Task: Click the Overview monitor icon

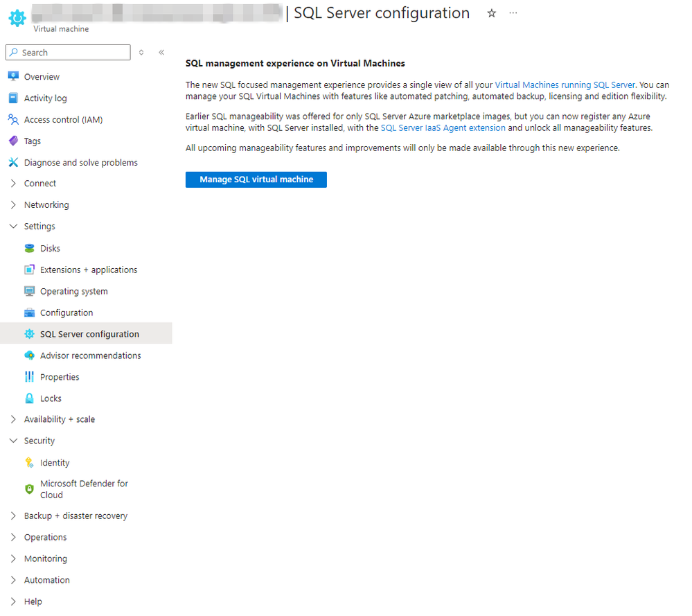Action: 13,76
